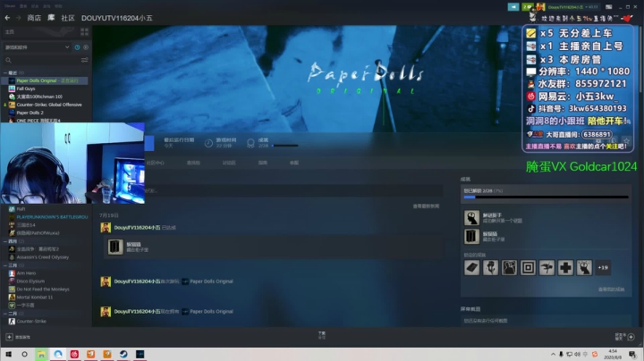Show hidden system tray icons chevron
The height and width of the screenshot is (361, 644).
(553, 354)
